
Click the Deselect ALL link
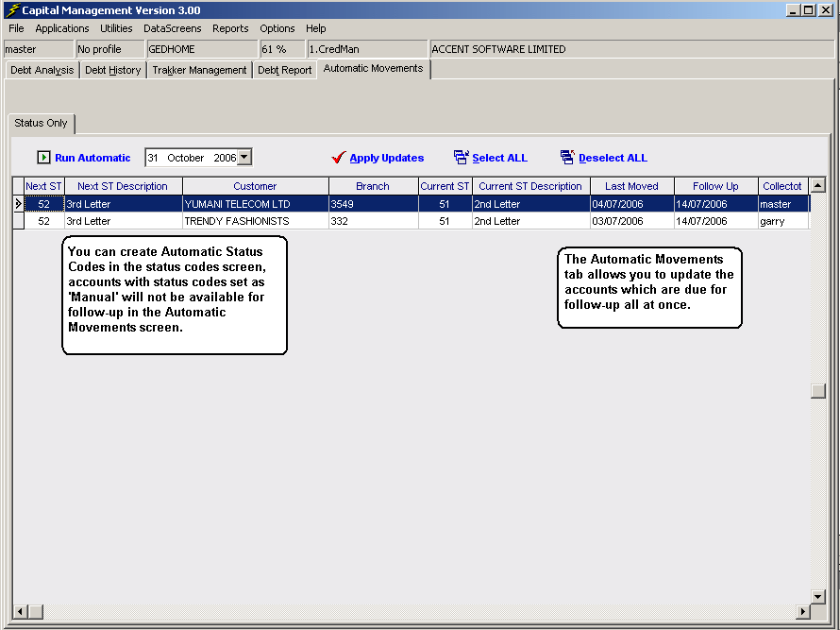[613, 158]
